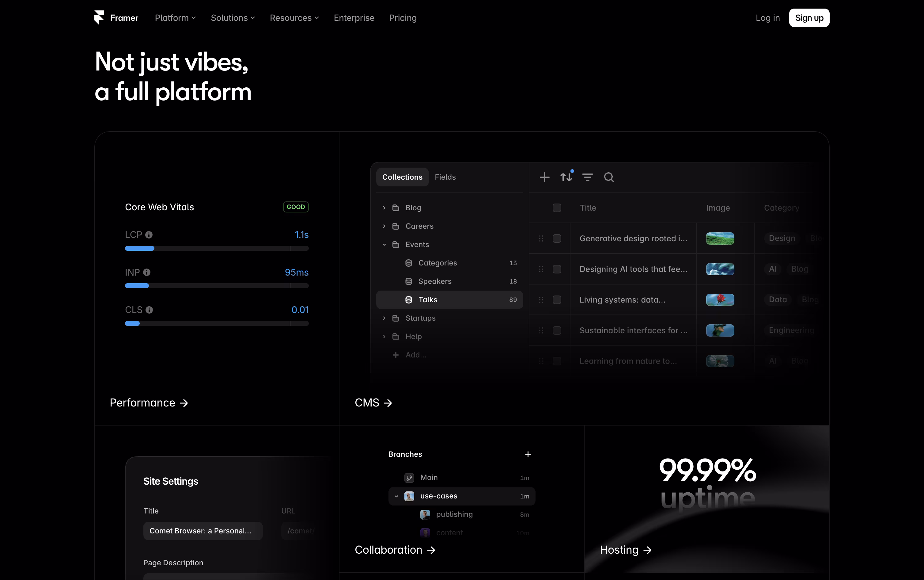Click the Living systems row rose thumbnail

click(x=720, y=300)
